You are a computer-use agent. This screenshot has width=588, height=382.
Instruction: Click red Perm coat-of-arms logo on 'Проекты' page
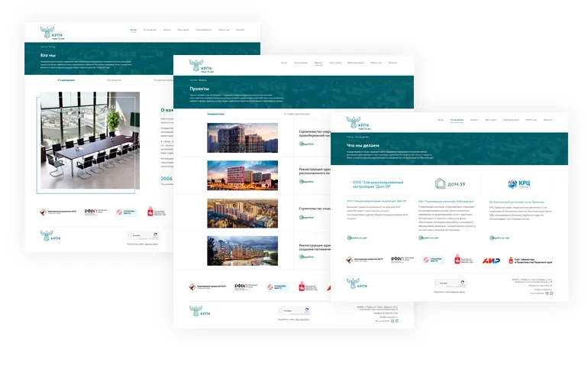(x=308, y=286)
